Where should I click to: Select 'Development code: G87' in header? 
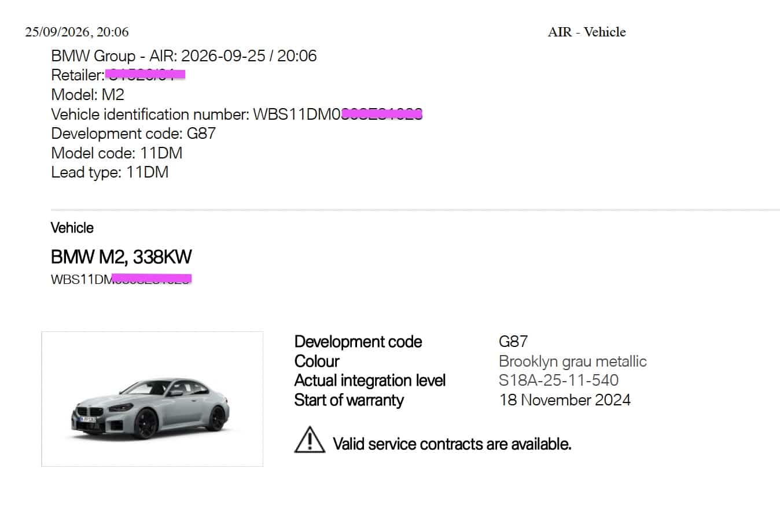tap(133, 134)
